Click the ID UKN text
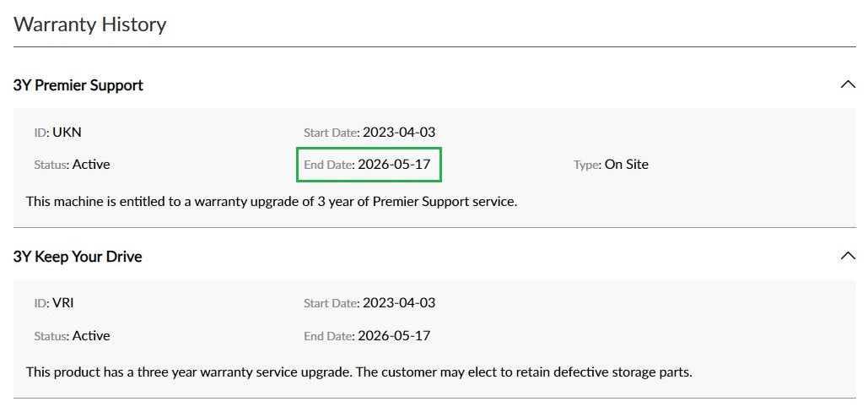 (57, 133)
